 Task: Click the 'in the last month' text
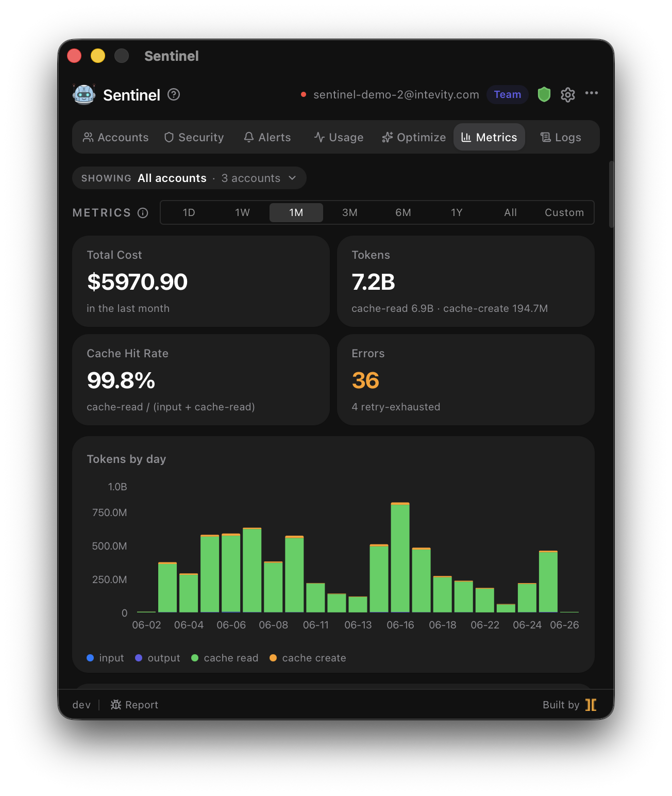pos(128,308)
